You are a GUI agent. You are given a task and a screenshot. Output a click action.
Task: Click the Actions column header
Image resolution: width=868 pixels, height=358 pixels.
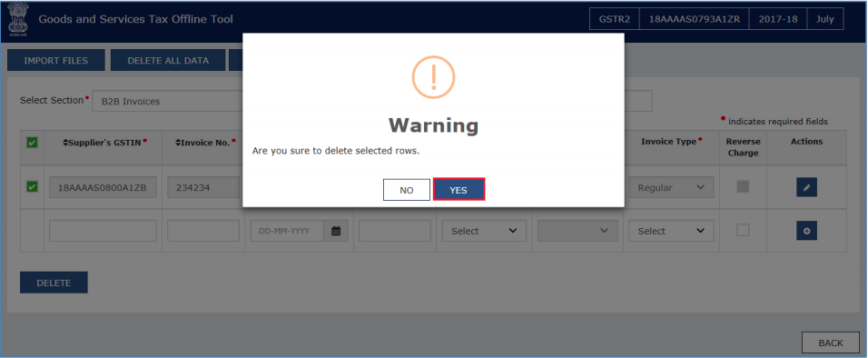806,142
